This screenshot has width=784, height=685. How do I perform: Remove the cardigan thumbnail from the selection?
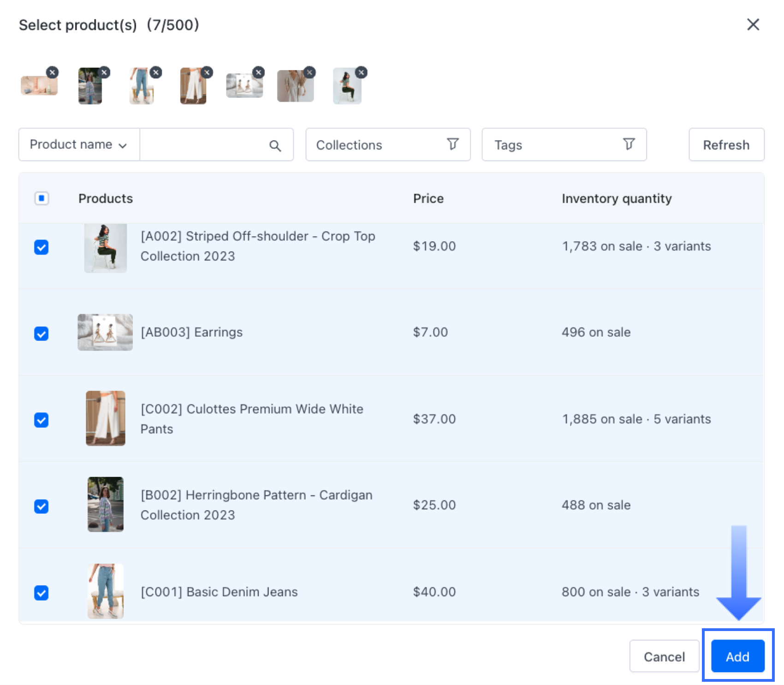[104, 72]
